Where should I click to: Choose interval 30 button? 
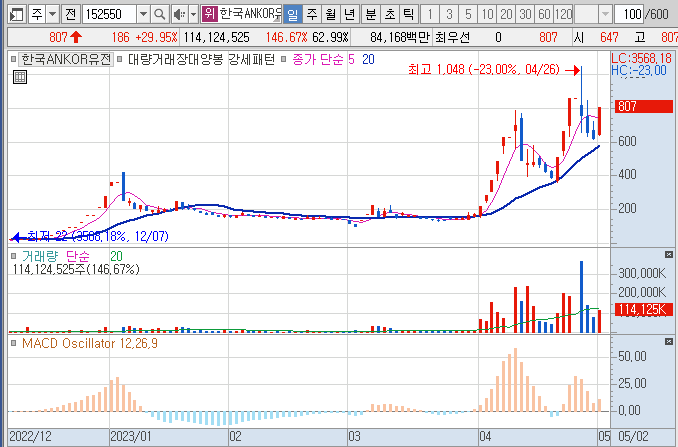click(525, 14)
